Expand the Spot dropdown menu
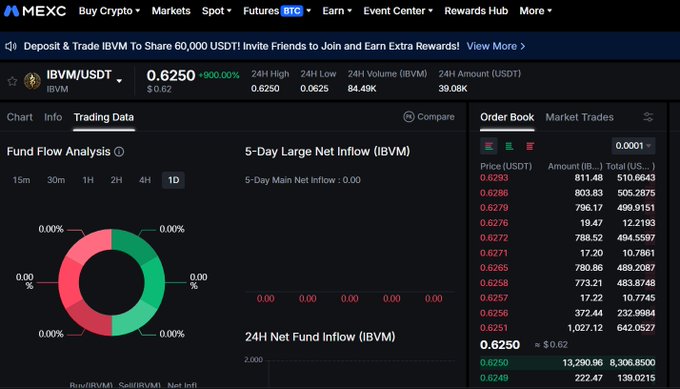This screenshot has height=389, width=680. click(216, 11)
